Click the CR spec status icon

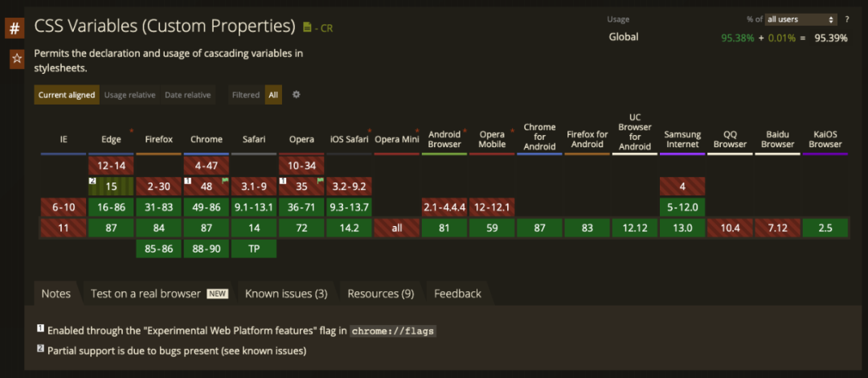(307, 27)
